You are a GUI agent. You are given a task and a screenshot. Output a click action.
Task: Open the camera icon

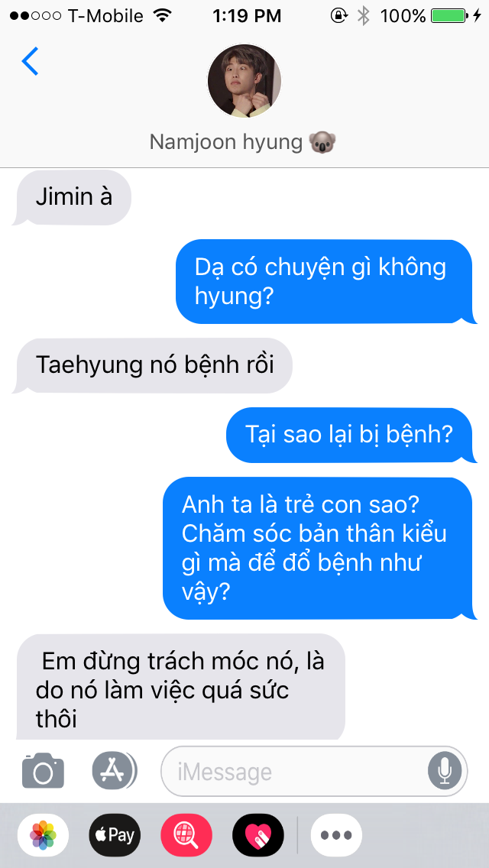[x=44, y=770]
